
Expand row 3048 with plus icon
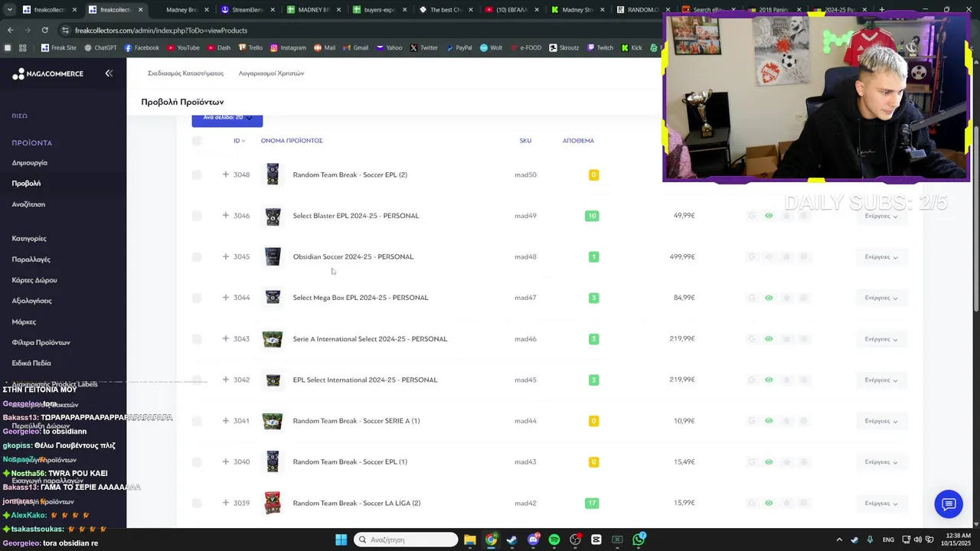pyautogui.click(x=225, y=174)
